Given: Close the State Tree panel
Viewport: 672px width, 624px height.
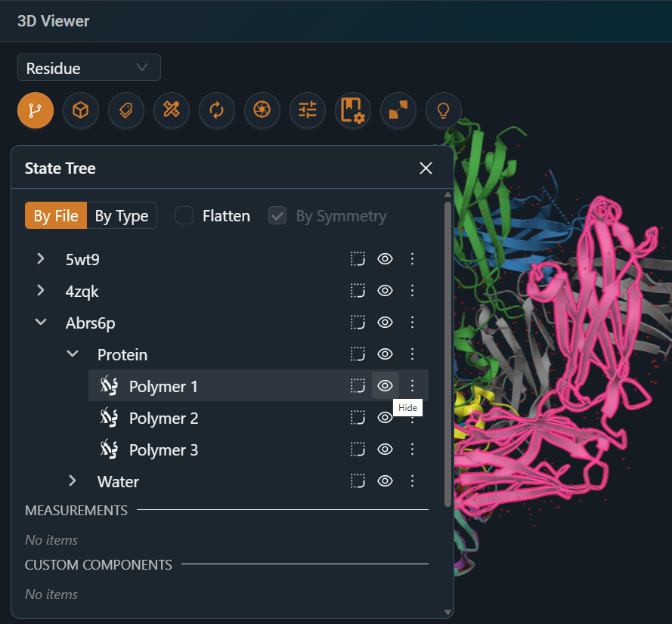Looking at the screenshot, I should pos(426,168).
